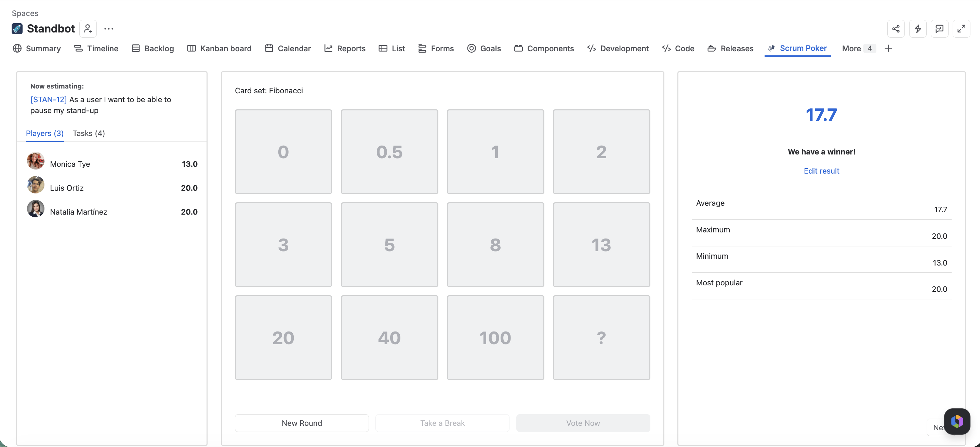Click the Vote Now button
This screenshot has width=980, height=447.
pos(583,423)
